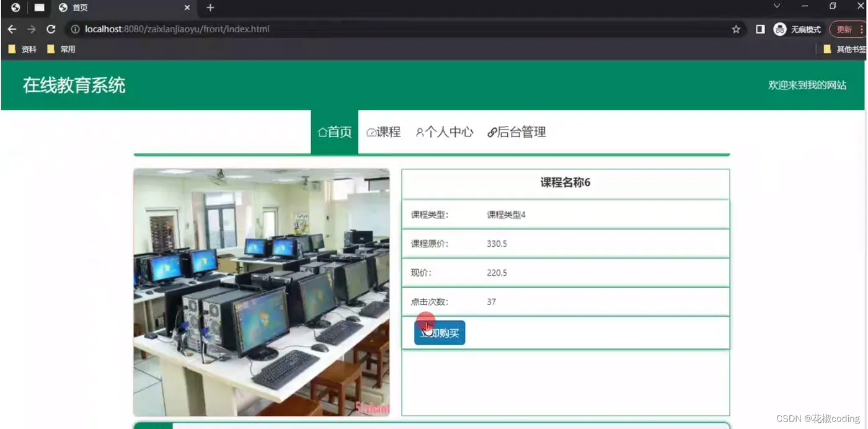Click the 更新 browser update button
Viewport: 868px width, 429px height.
pos(844,29)
